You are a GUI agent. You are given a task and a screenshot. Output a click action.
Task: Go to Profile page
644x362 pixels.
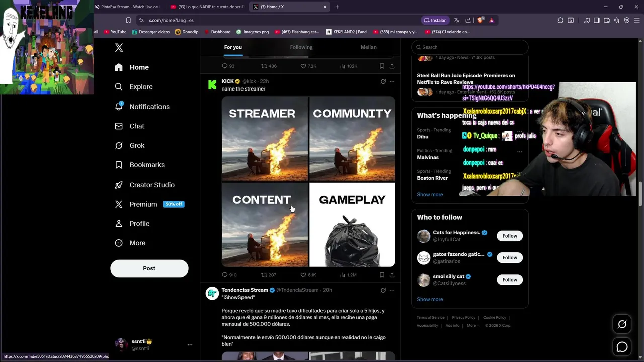[132, 224]
